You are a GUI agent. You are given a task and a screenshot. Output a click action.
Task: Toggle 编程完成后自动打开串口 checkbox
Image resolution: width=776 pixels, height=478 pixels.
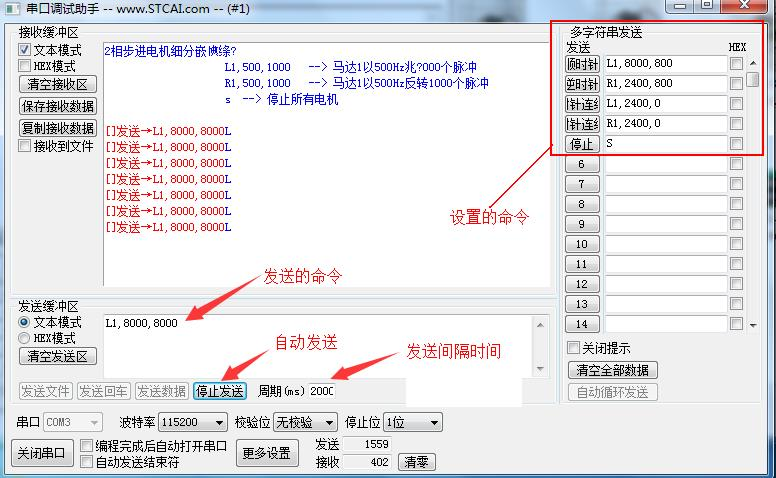point(87,446)
